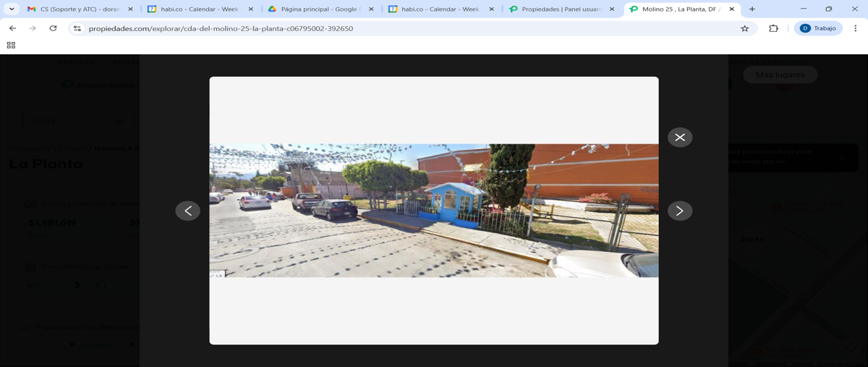Screen dimensions: 868x367
Task: Close the photo lightbox with the X
Action: [x=680, y=138]
